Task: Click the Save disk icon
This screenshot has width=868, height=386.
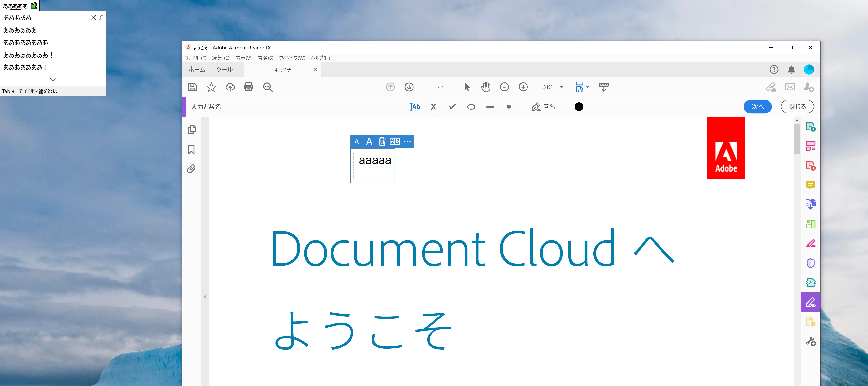Action: pyautogui.click(x=192, y=87)
